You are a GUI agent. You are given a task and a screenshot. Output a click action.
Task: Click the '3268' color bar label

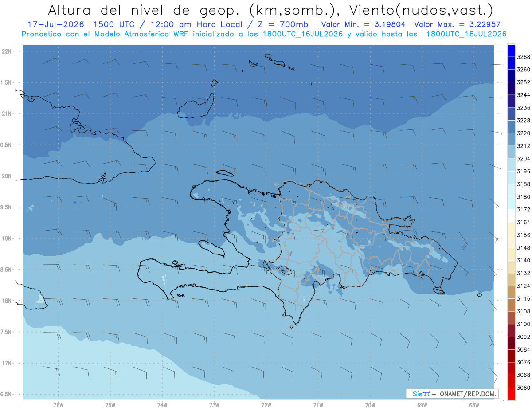524,57
